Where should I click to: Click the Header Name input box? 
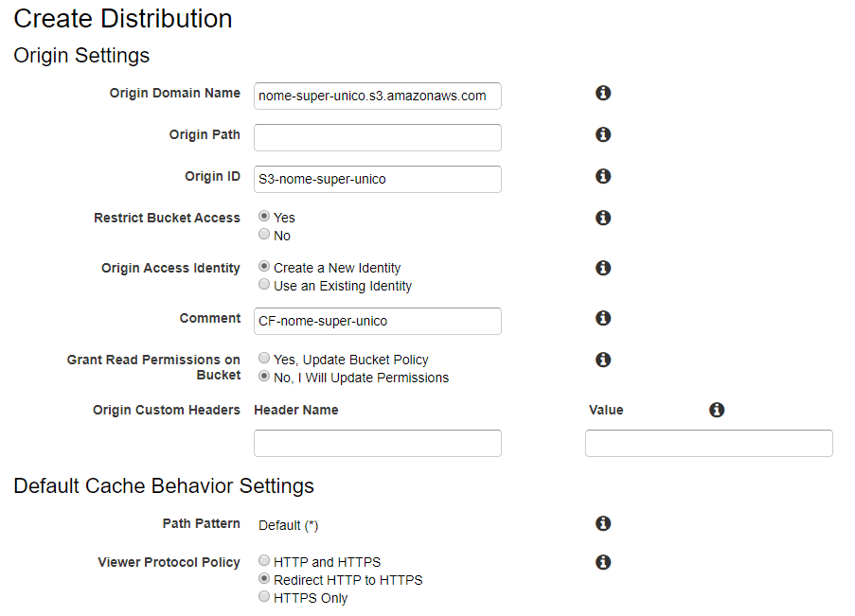point(377,443)
